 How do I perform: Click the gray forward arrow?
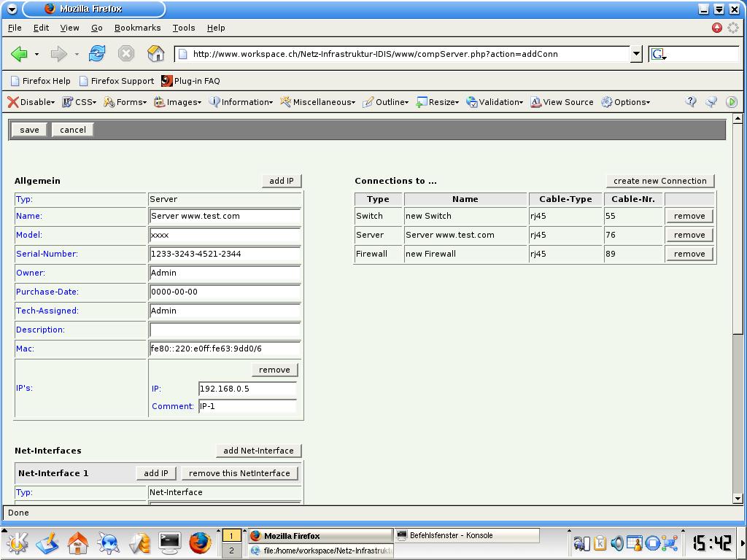[58, 54]
